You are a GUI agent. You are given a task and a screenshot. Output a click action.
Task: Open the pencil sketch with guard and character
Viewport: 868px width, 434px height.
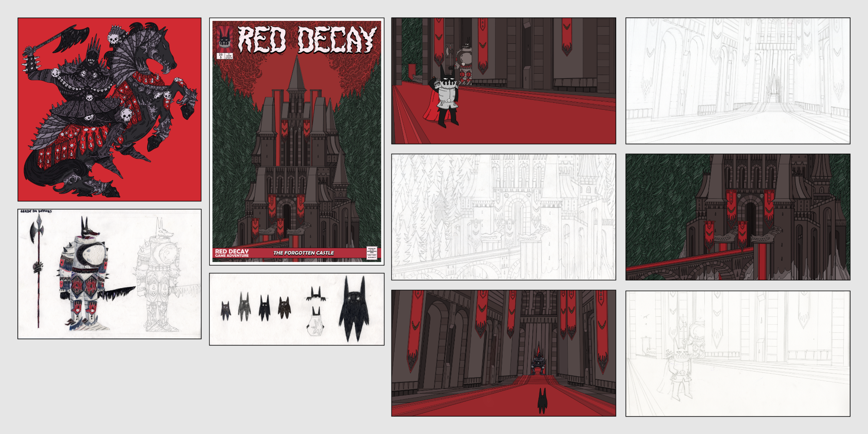(737, 353)
